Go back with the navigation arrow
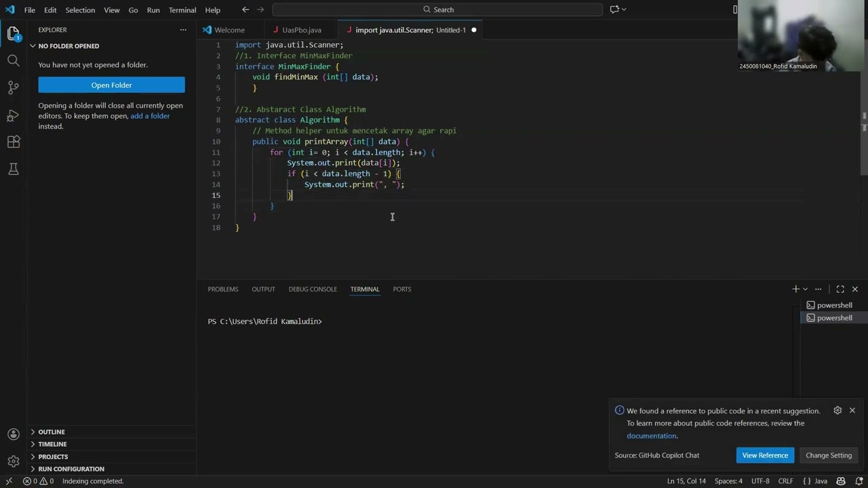Viewport: 868px width, 488px height. tap(245, 9)
